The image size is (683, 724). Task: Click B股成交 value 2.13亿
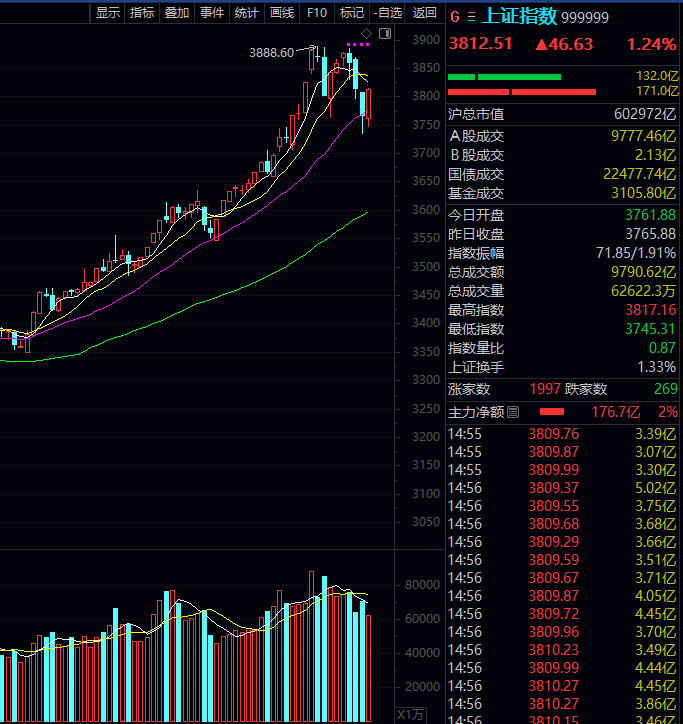pyautogui.click(x=655, y=155)
